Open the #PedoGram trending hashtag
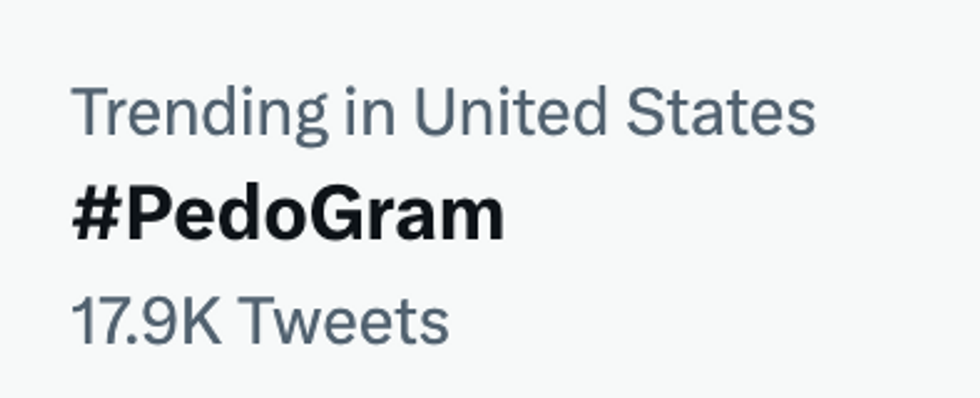Screen dimensions: 980x398 [x=288, y=214]
